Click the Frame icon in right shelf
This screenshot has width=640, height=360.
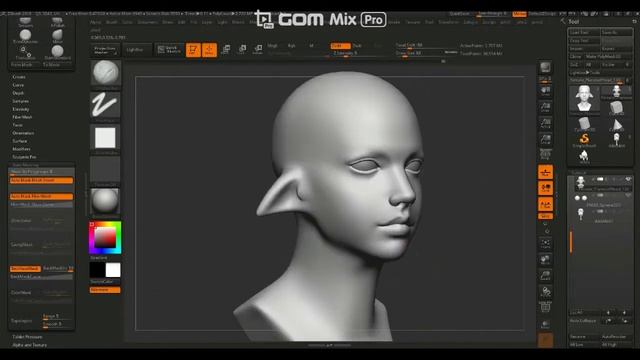[x=545, y=243]
